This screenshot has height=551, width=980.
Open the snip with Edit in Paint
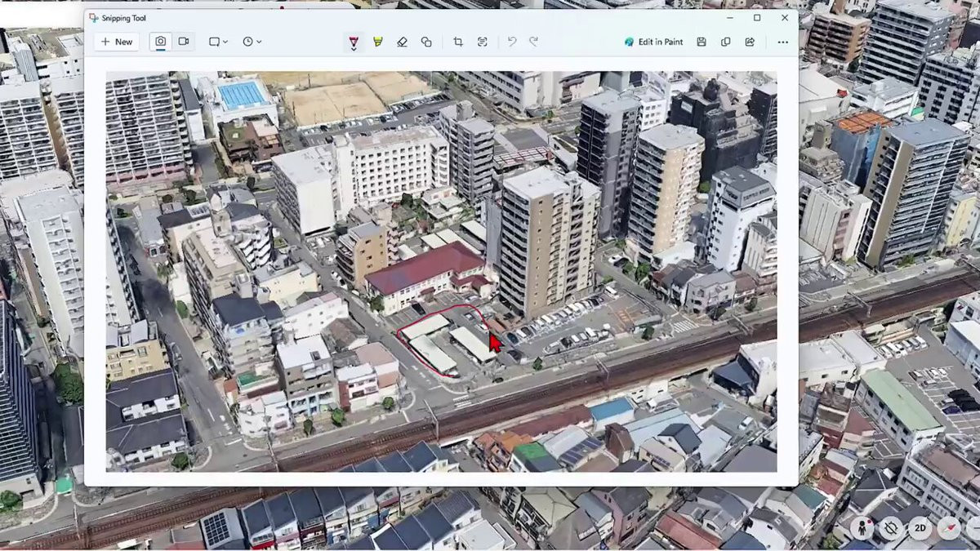pyautogui.click(x=653, y=42)
